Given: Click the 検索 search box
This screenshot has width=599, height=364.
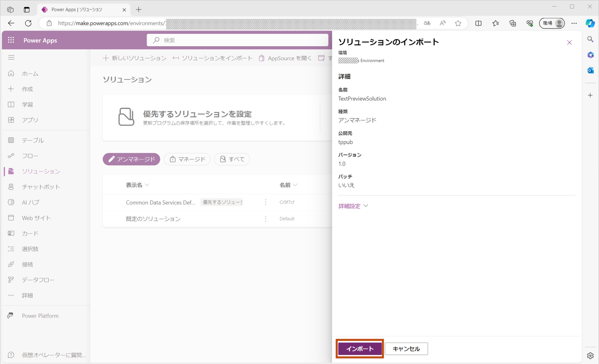Looking at the screenshot, I should coord(237,40).
